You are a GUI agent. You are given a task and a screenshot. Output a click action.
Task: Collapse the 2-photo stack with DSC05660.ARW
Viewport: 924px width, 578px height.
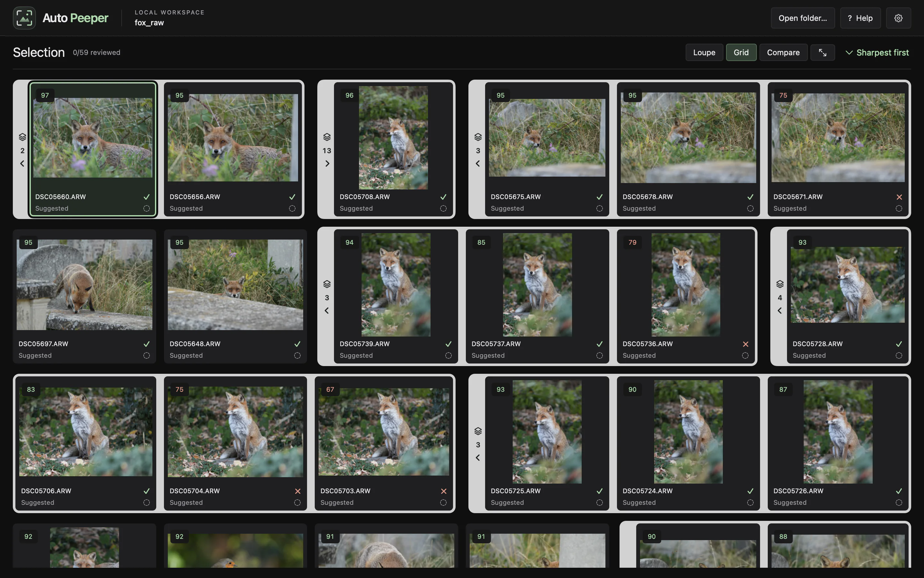pos(22,164)
